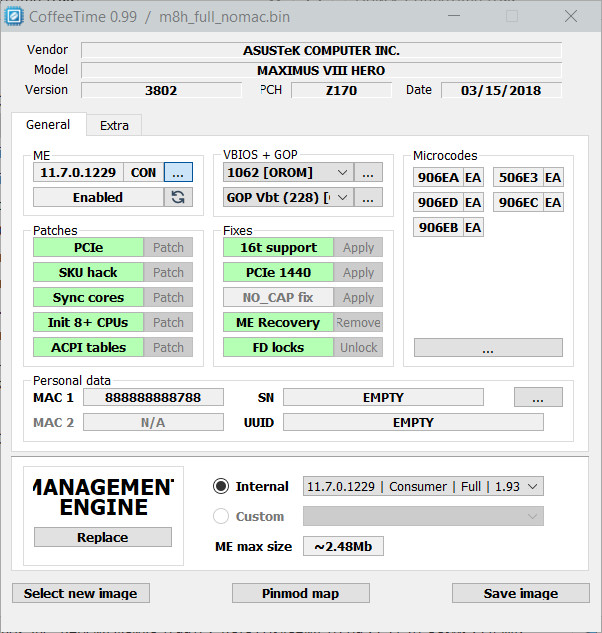Click the NO_CAP fix status label
The height and width of the screenshot is (633, 602).
[x=279, y=298]
